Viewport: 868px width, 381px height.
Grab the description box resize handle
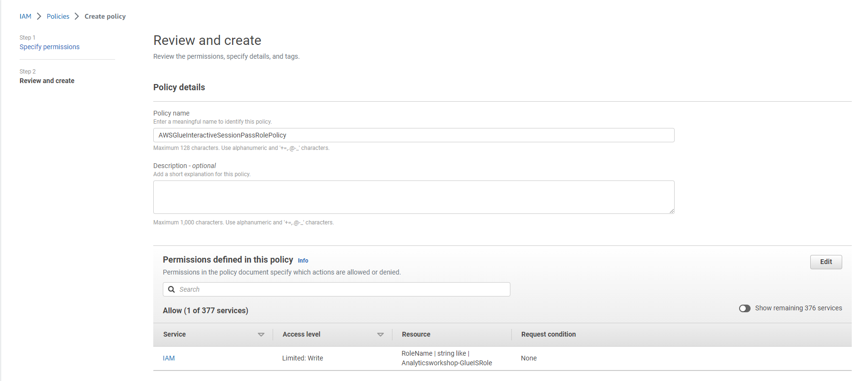coord(671,211)
